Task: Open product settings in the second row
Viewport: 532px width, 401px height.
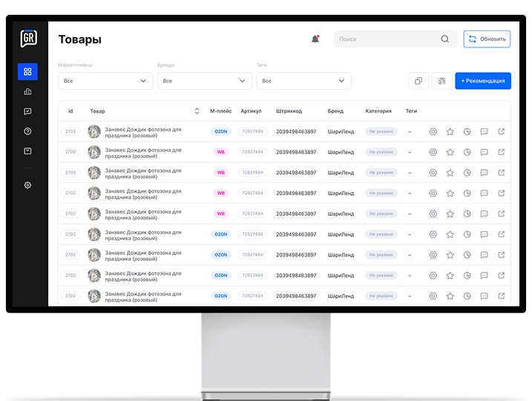Action: (x=433, y=152)
